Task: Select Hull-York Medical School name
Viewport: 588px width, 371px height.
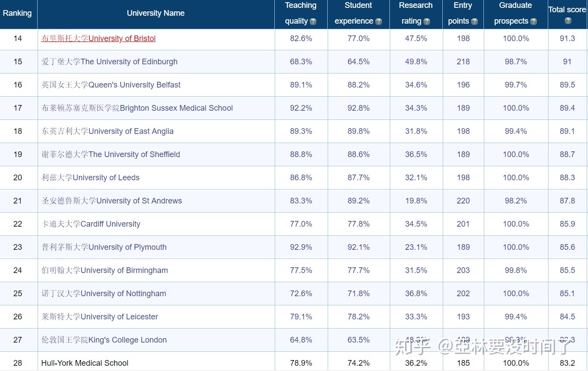Action: click(85, 363)
